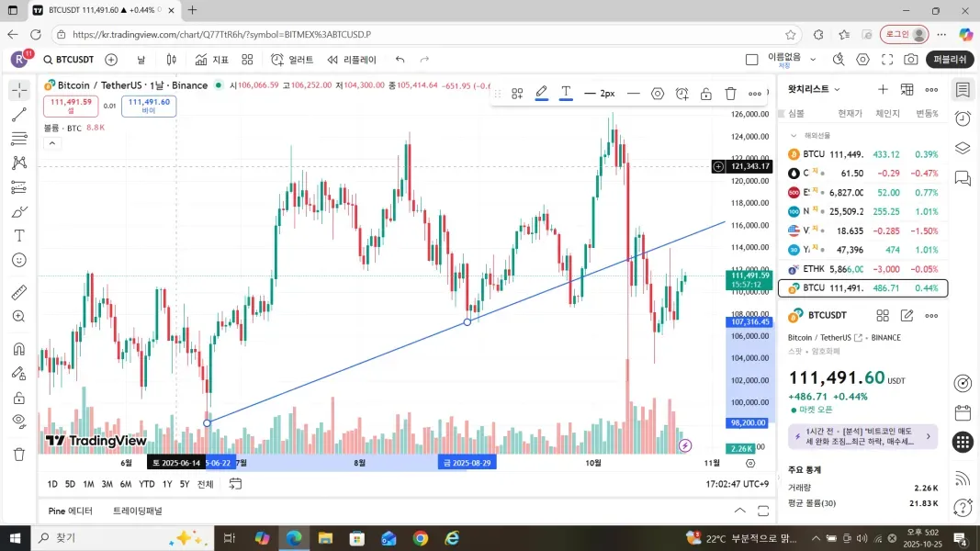Activate the zoom in tool

(x=18, y=317)
